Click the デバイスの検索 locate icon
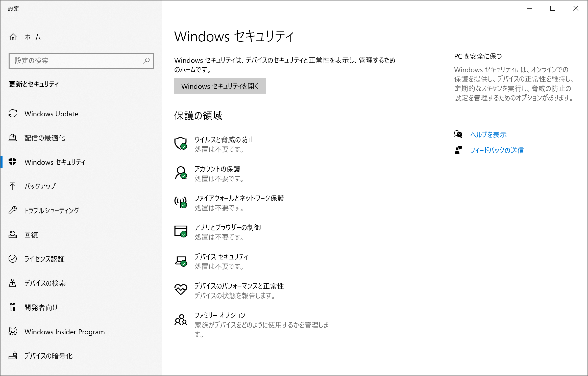The image size is (588, 376). click(13, 283)
